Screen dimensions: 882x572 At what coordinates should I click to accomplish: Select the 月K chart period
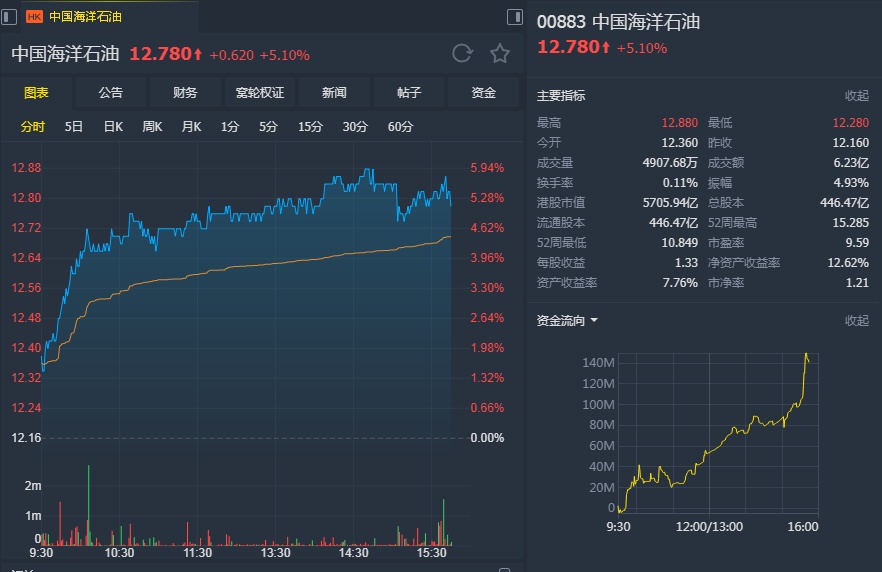tap(191, 127)
